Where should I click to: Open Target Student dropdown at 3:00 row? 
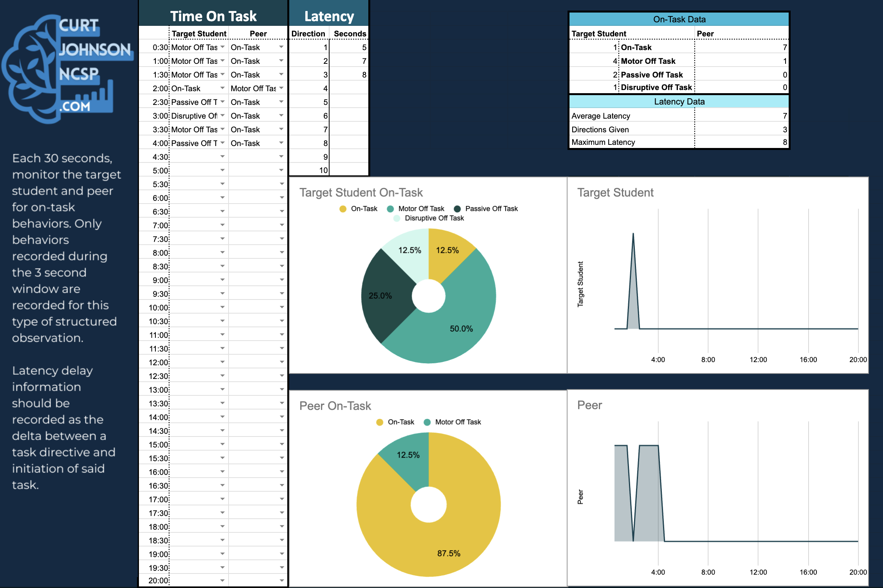(x=222, y=115)
